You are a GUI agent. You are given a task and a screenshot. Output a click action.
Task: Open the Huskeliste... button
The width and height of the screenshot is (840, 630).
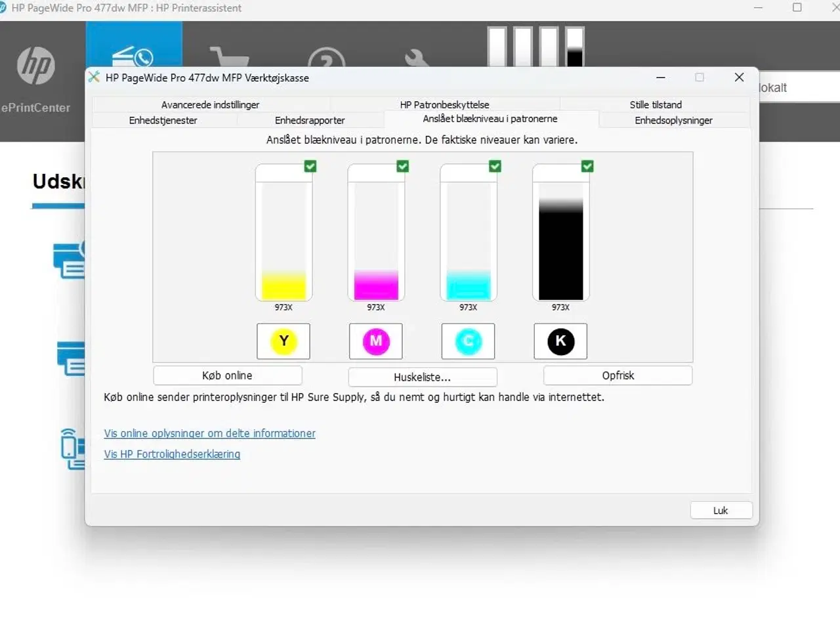tap(423, 377)
